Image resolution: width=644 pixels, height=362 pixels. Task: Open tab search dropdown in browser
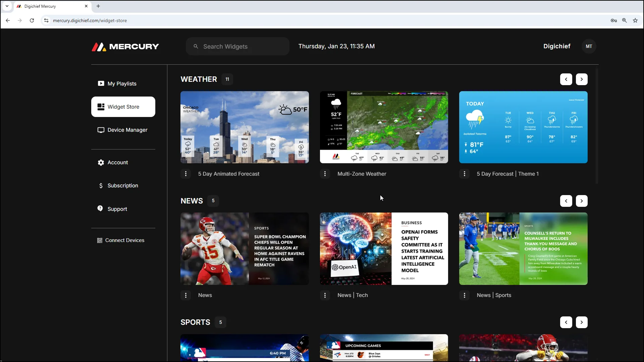(x=7, y=6)
